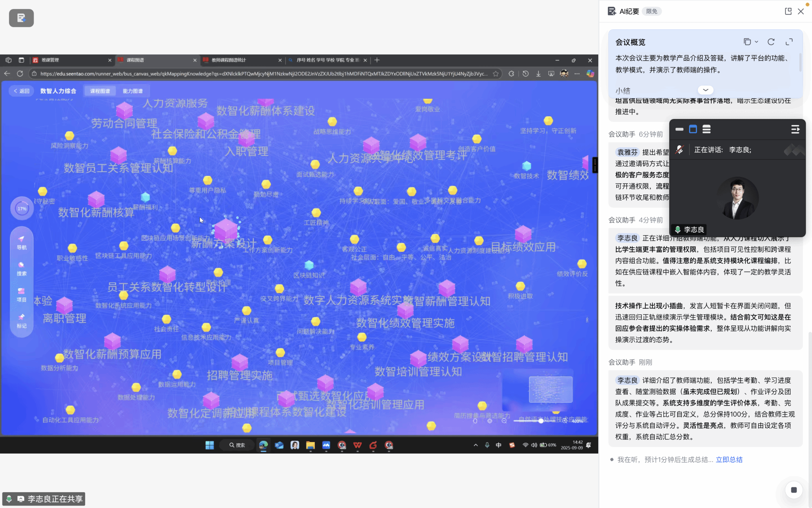The width and height of the screenshot is (812, 508).
Task: Refresh the 会议概览 summary
Action: click(771, 42)
